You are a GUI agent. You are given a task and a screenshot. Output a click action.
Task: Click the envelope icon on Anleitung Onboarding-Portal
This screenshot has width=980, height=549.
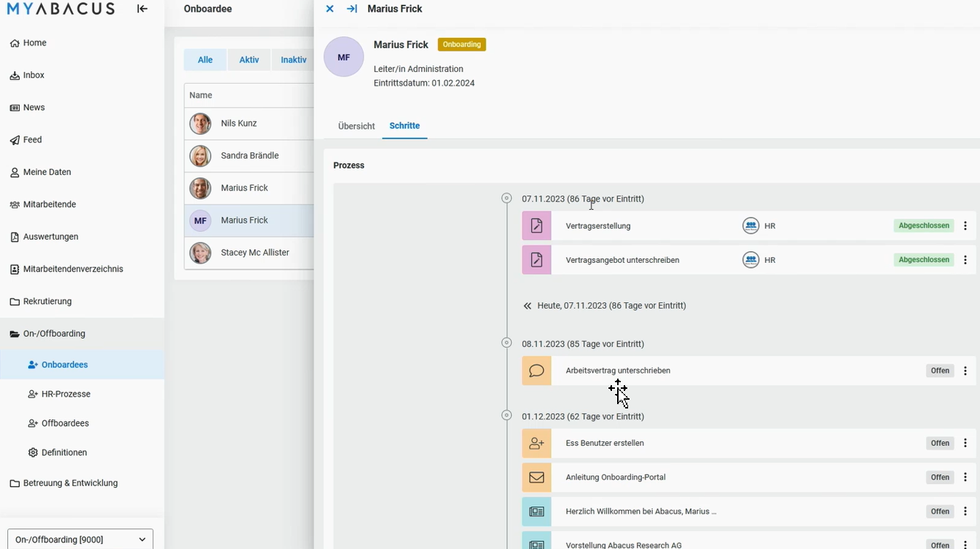536,477
